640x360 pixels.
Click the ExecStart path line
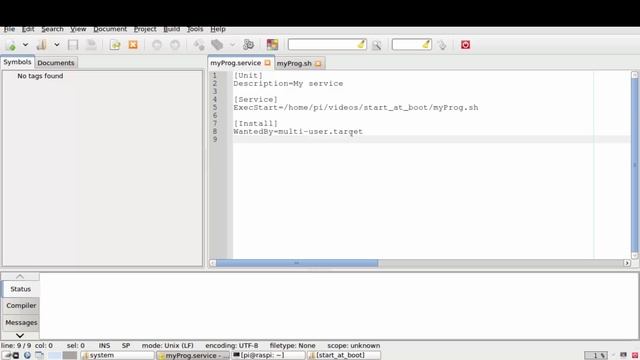(356, 107)
